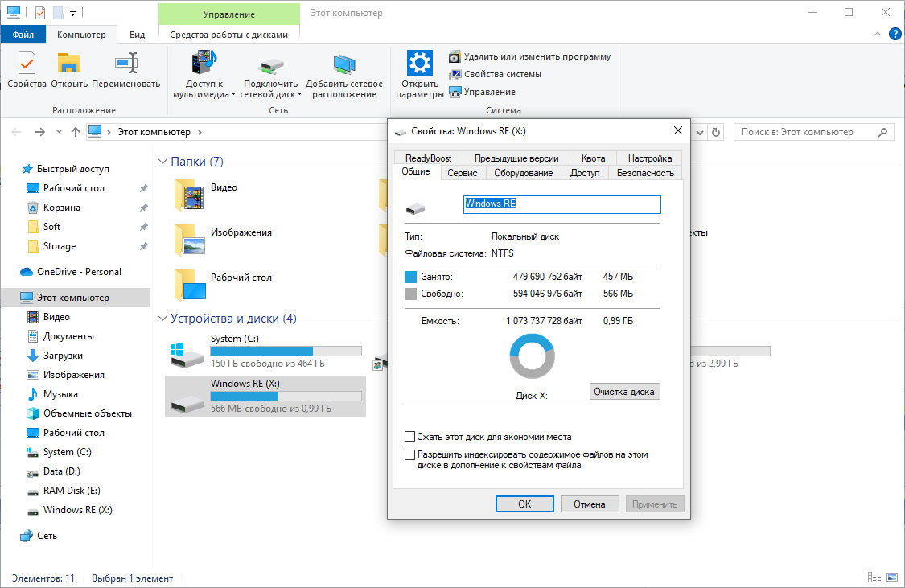Image resolution: width=905 pixels, height=588 pixels.
Task: Minimize the ribbon chevron
Action: coord(878,34)
